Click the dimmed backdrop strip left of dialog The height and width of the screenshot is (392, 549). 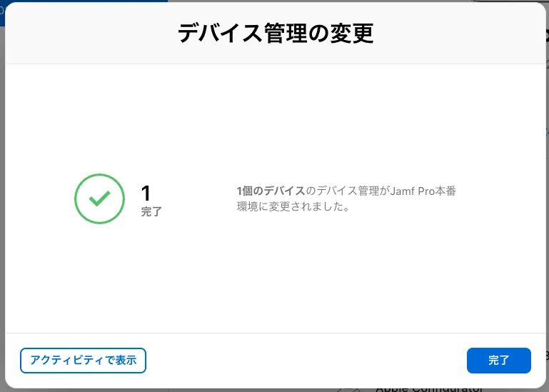tap(2, 214)
